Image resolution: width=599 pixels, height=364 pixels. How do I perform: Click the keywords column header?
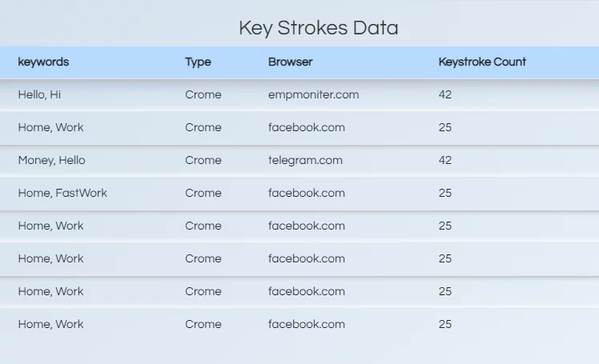43,62
